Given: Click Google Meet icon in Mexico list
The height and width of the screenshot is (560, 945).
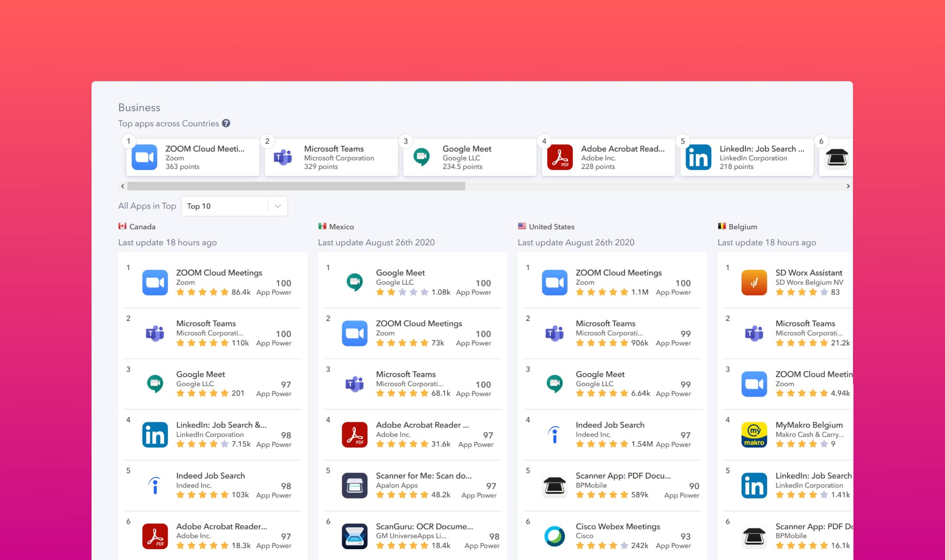Looking at the screenshot, I should click(x=354, y=282).
